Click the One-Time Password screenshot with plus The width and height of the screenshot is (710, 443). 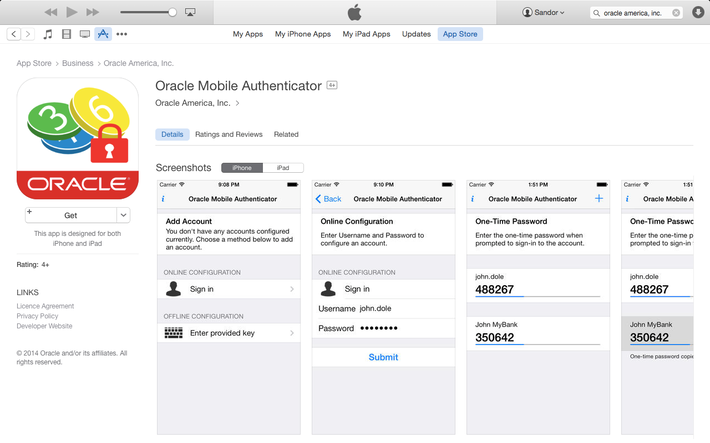pyautogui.click(x=538, y=308)
